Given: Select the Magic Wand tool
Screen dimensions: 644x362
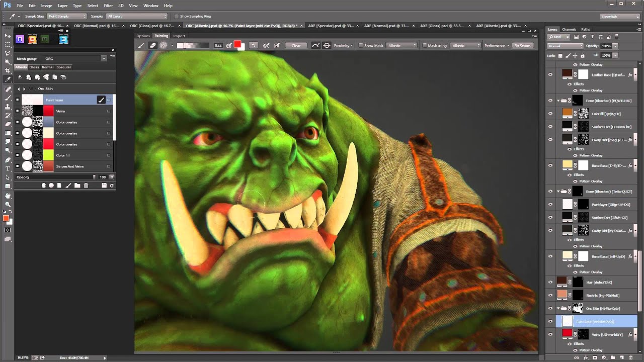Looking at the screenshot, I should click(8, 62).
